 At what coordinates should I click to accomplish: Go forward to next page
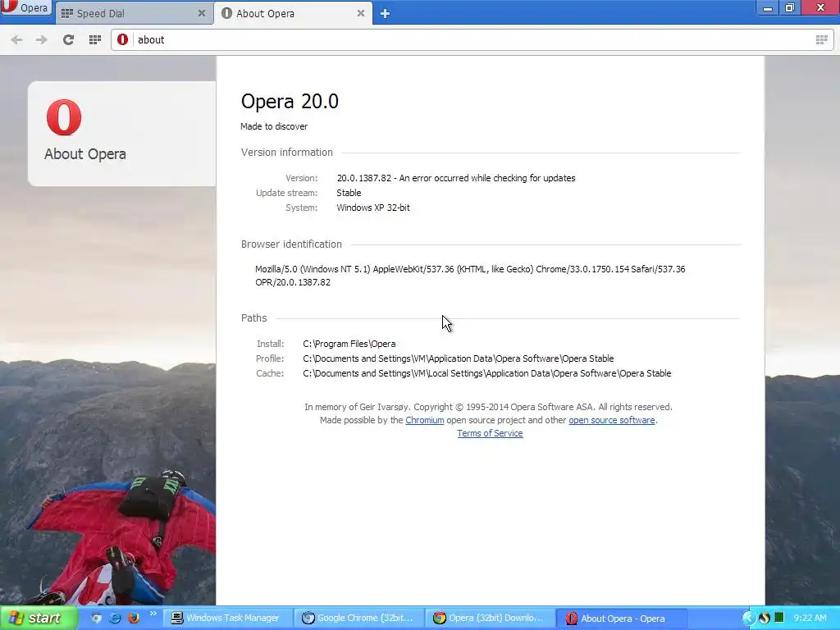tap(41, 39)
